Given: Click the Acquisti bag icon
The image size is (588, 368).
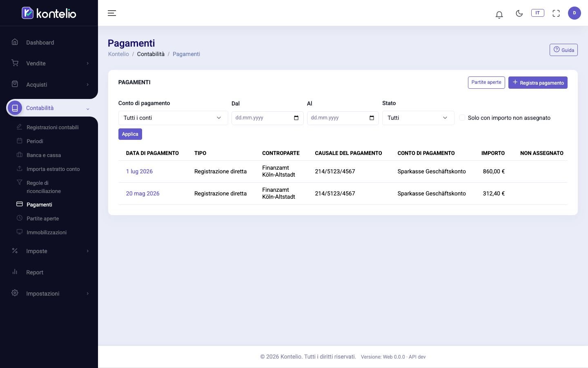Looking at the screenshot, I should [x=15, y=84].
